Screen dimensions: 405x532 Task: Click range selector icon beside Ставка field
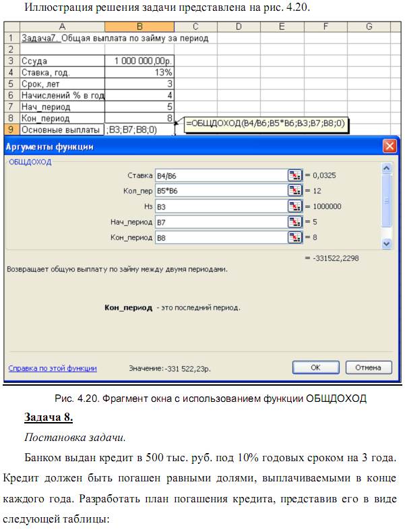pyautogui.click(x=294, y=175)
